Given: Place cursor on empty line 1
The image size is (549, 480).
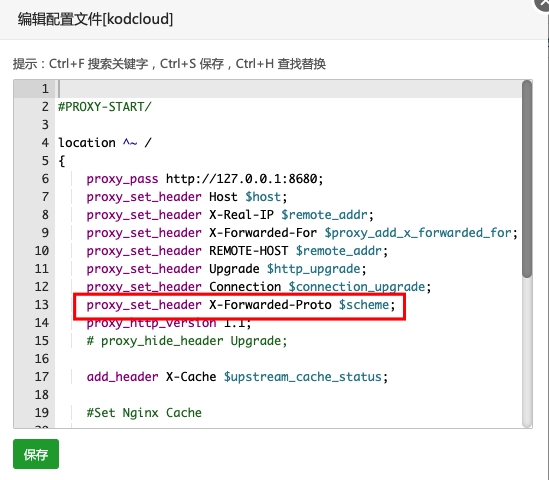Looking at the screenshot, I should tap(289, 89).
